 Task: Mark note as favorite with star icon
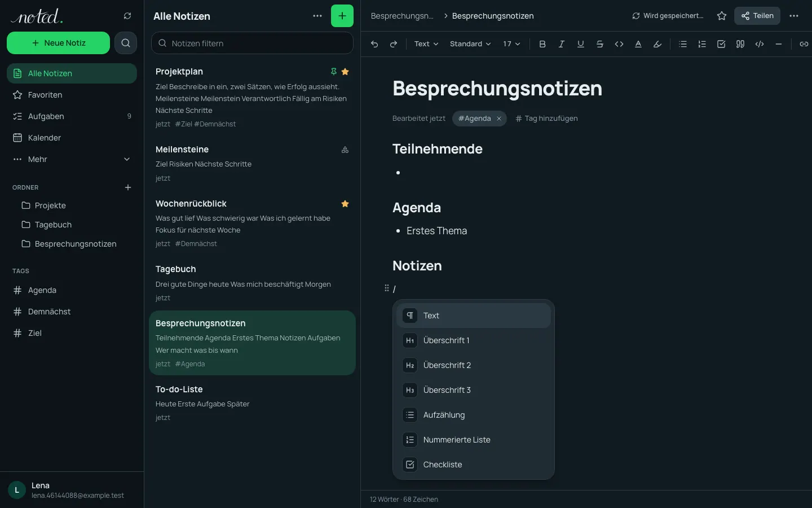(722, 16)
